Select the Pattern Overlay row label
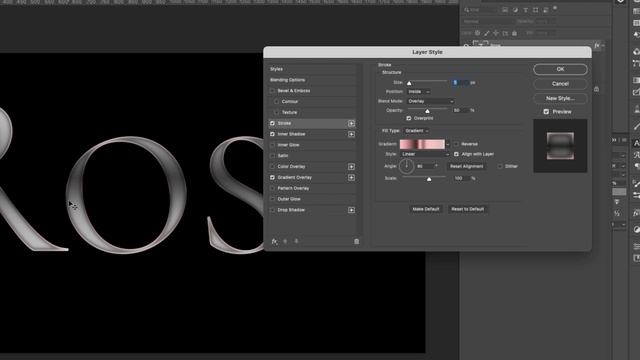 click(293, 188)
